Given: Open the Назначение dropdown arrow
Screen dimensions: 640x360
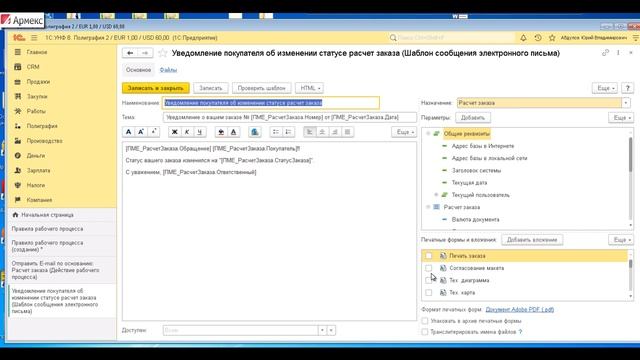Looking at the screenshot, I should click(x=626, y=103).
